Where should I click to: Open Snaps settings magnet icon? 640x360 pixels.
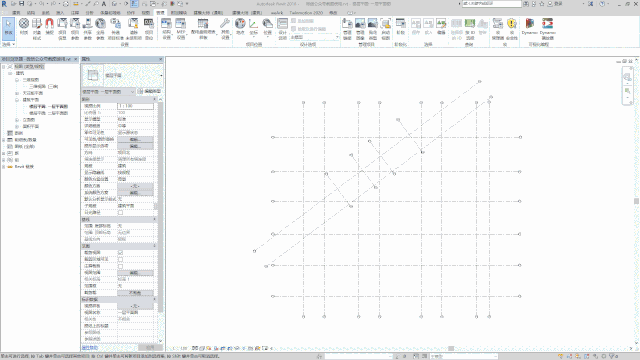coord(49,27)
